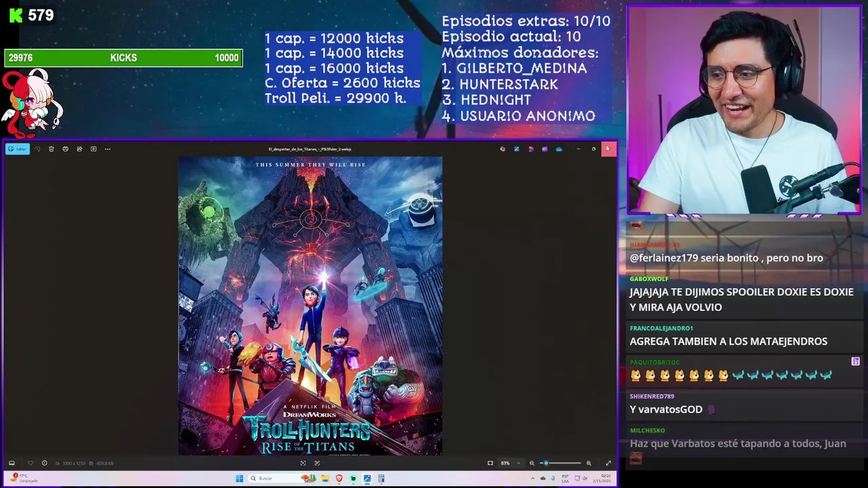This screenshot has height=488, width=868.
Task: Open Brave browser from the taskbar
Action: [338, 479]
